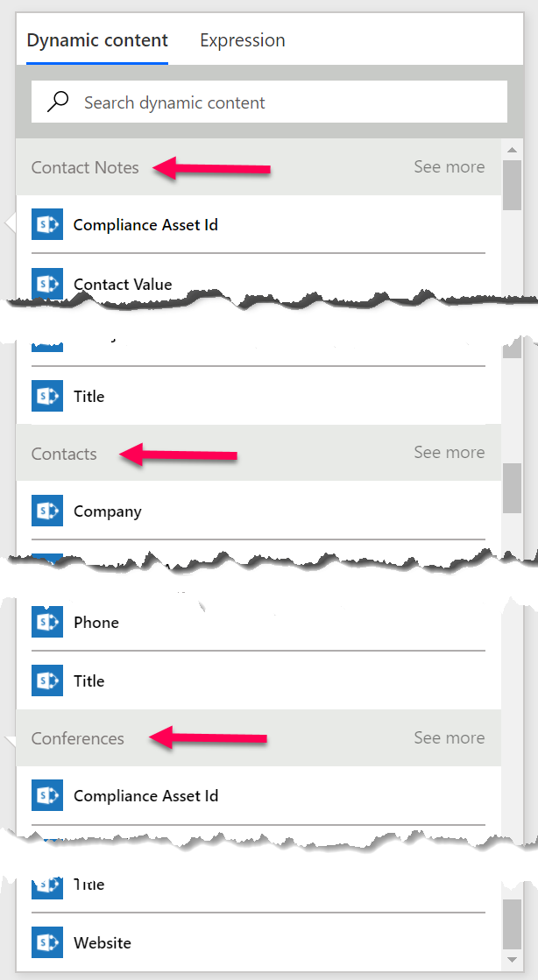Screen dimensions: 538x980
Task: Expand Contact Notes with See more
Action: [x=449, y=166]
